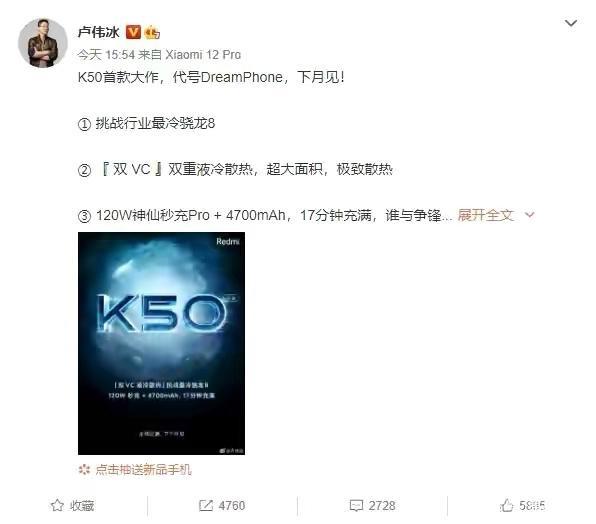Click the lottery flower icon
Screen dimensions: 596x524
[x=84, y=470]
